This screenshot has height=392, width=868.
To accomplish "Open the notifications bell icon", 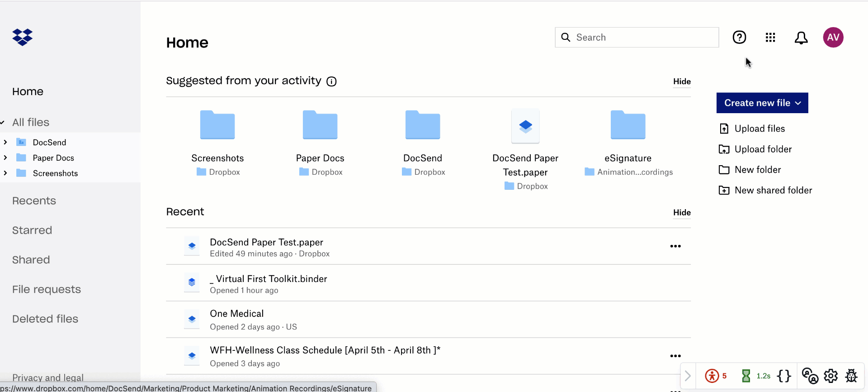I will pyautogui.click(x=801, y=38).
